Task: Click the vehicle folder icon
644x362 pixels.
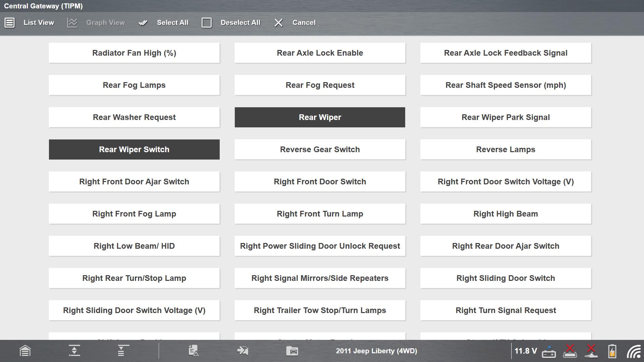Action: tap(292, 351)
